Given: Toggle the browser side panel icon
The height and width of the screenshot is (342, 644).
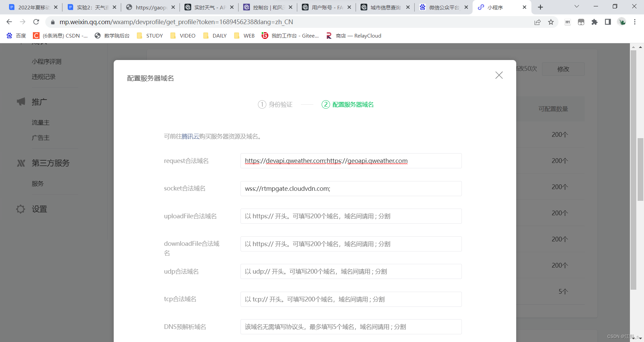Looking at the screenshot, I should [608, 22].
